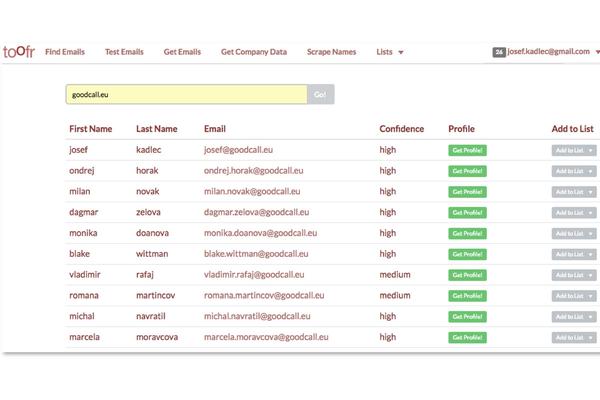Open Add to List dropdown for josef kadlec
Image resolution: width=600 pixels, height=400 pixels.
tap(574, 150)
